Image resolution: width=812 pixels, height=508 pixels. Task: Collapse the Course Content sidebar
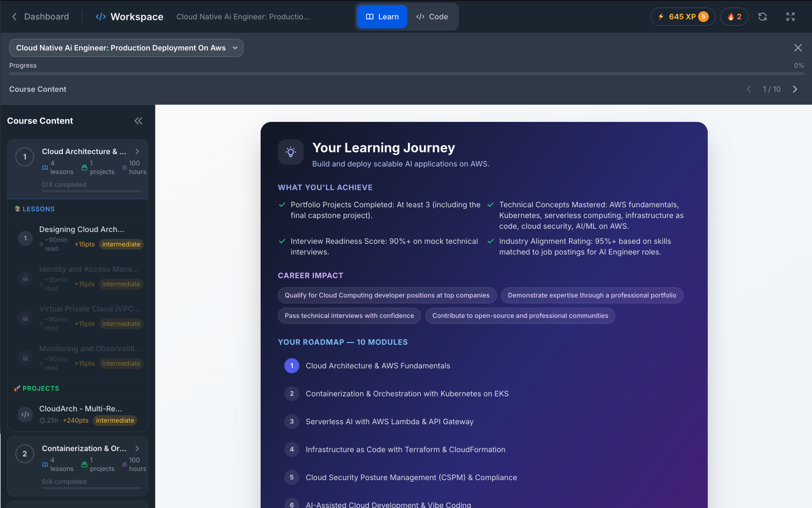tap(138, 121)
